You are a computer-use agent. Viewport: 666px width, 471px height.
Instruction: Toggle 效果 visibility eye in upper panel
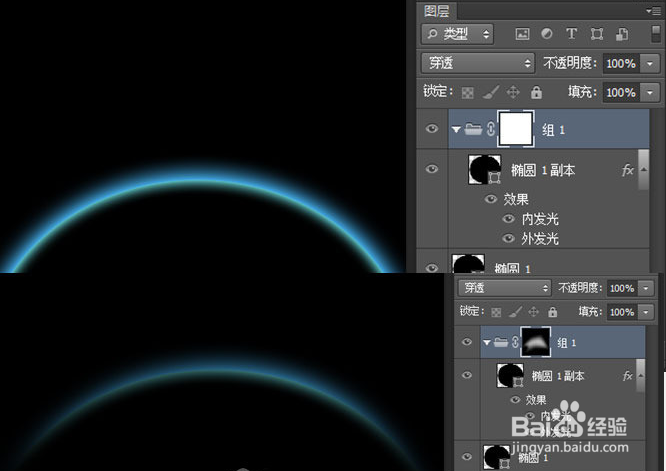pyautogui.click(x=491, y=199)
